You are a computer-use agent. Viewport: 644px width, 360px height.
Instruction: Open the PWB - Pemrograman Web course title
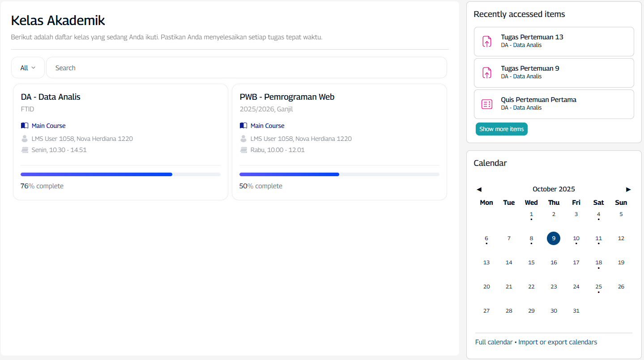[x=287, y=97]
